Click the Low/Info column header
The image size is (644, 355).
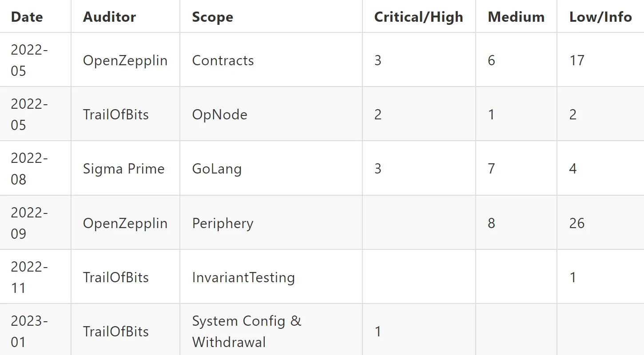click(600, 17)
